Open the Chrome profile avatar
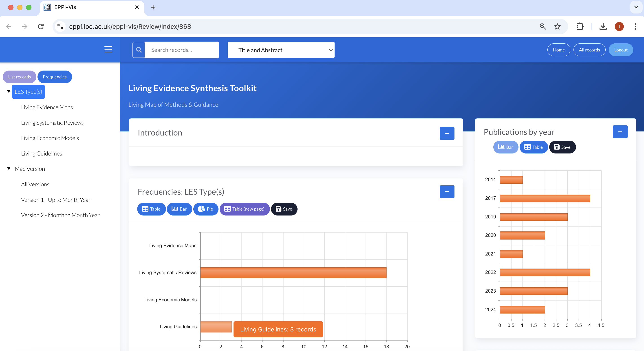The image size is (644, 351). pos(619,27)
